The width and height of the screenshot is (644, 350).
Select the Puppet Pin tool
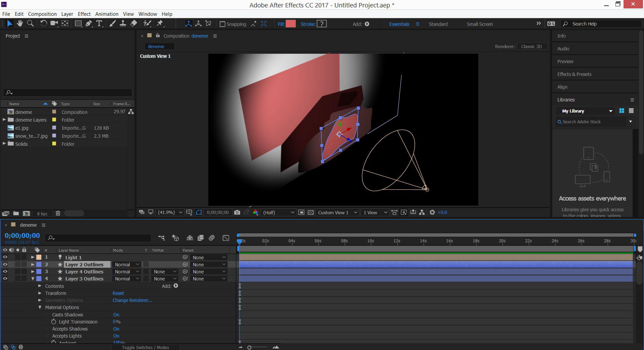160,24
